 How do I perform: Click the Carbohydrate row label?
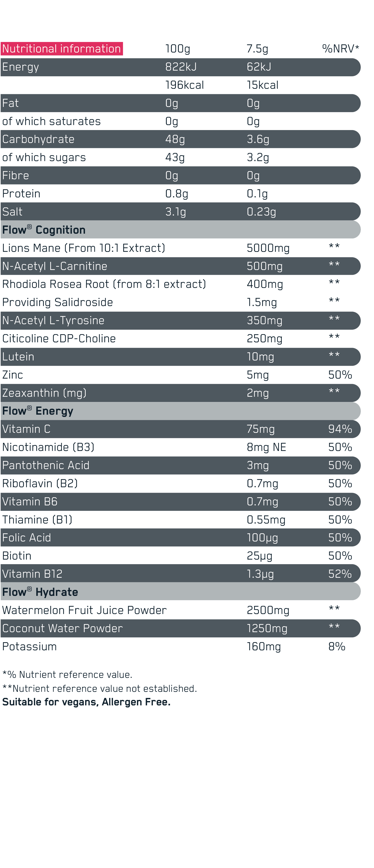38,139
